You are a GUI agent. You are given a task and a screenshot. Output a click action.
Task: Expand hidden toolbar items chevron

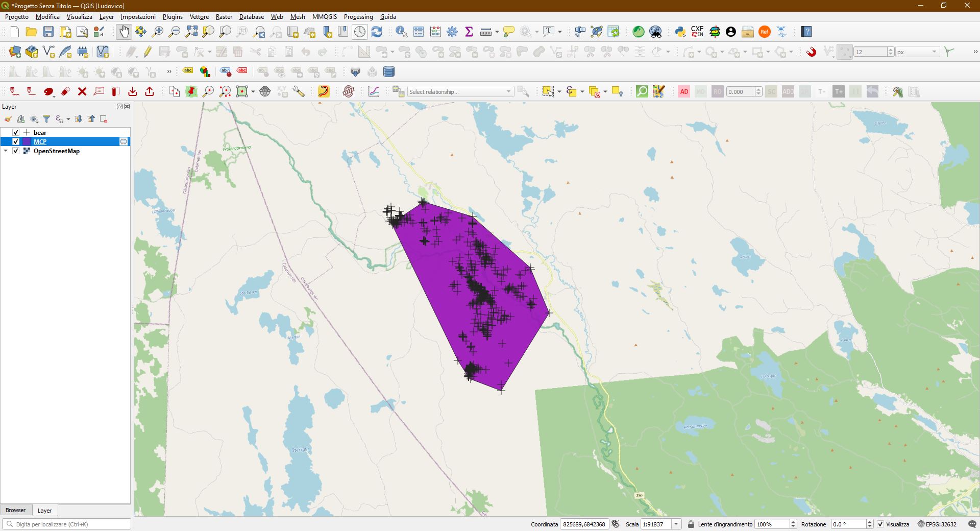[975, 52]
